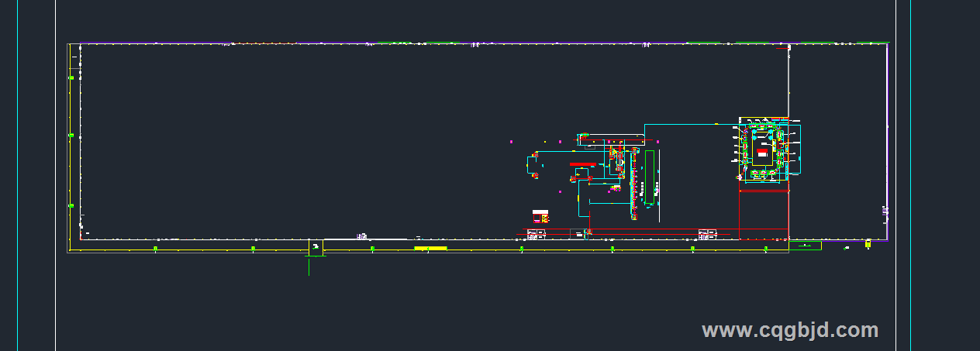Select the small red and white legend block
Viewport: 980px width, 351px height.
(x=540, y=215)
